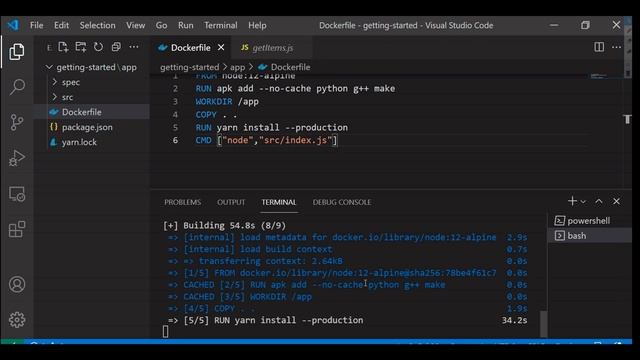Screen dimensions: 640x360
Task: Switch to the getItems.js editor tab
Action: (272, 48)
